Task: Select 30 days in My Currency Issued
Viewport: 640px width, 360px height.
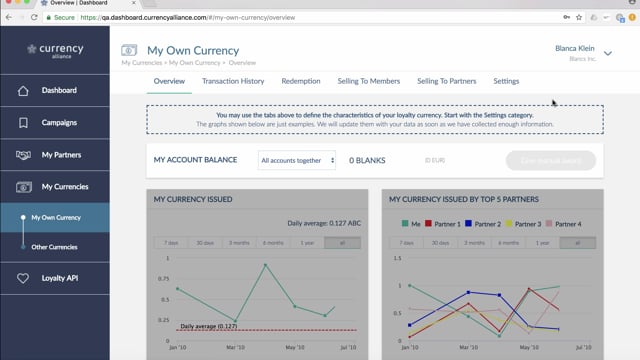Action: pos(205,243)
